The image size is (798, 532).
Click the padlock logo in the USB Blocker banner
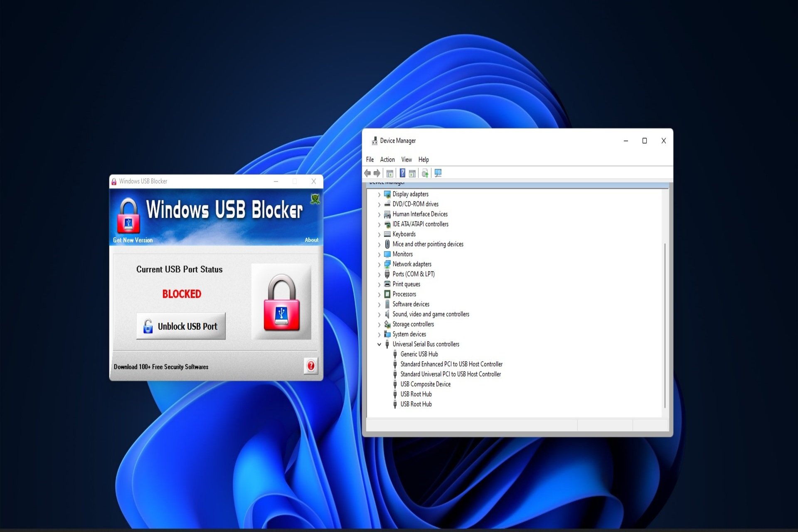pos(128,215)
